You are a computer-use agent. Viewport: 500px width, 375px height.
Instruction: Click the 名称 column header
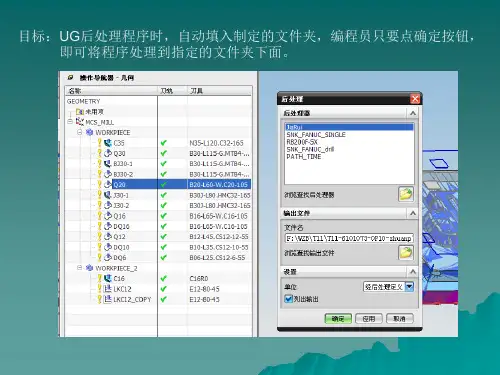(x=111, y=91)
